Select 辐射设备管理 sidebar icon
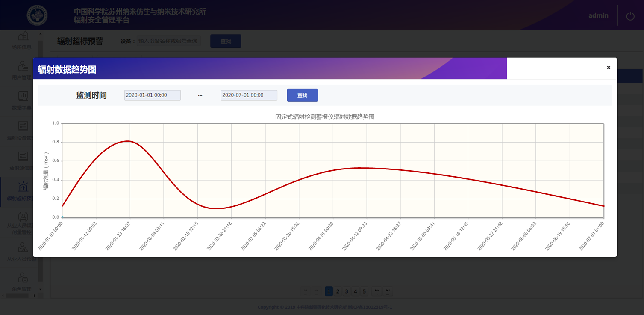644x315 pixels. coord(22,130)
